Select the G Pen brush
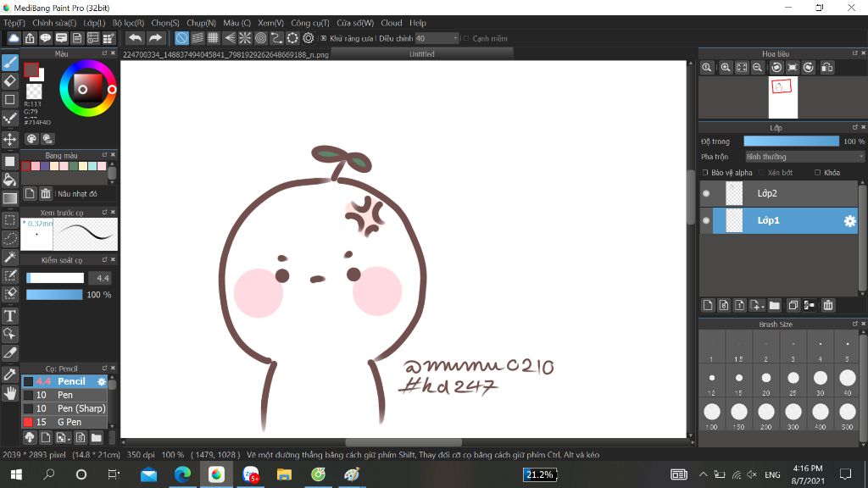 click(x=64, y=422)
